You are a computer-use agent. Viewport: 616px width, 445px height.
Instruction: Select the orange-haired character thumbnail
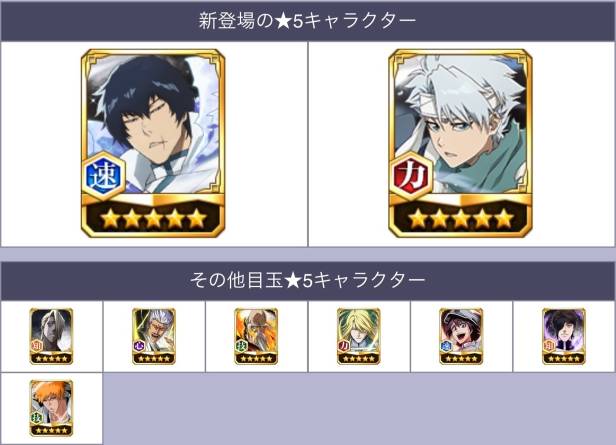tap(51, 408)
